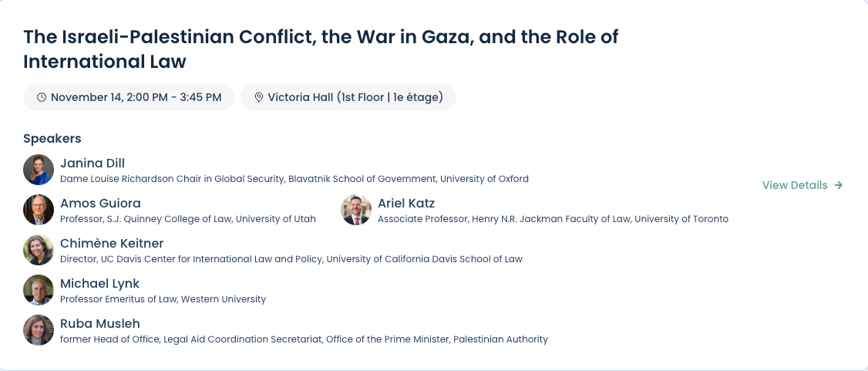
Task: Select the session title heading
Action: (321, 49)
